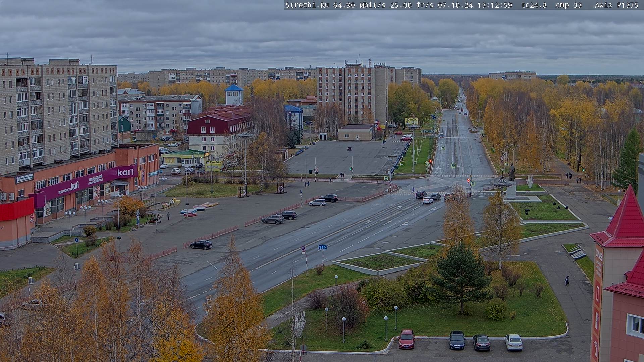Click the cmp 33 compression value

pos(569,5)
